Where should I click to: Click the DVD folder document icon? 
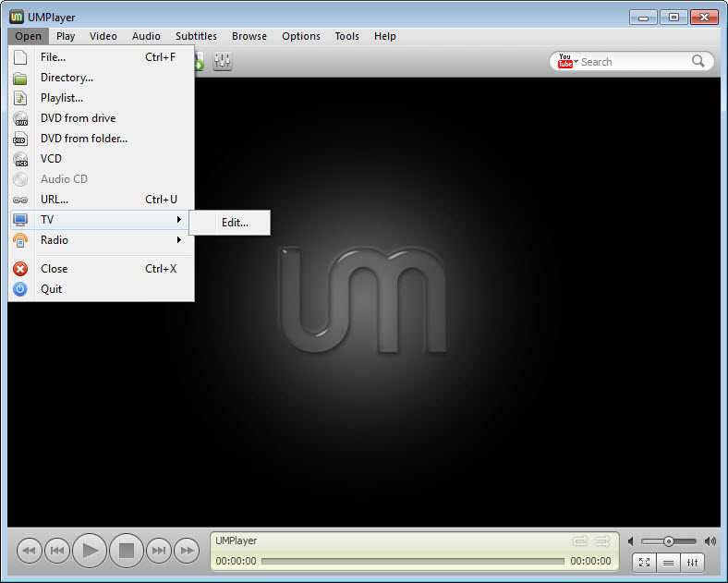(20, 139)
